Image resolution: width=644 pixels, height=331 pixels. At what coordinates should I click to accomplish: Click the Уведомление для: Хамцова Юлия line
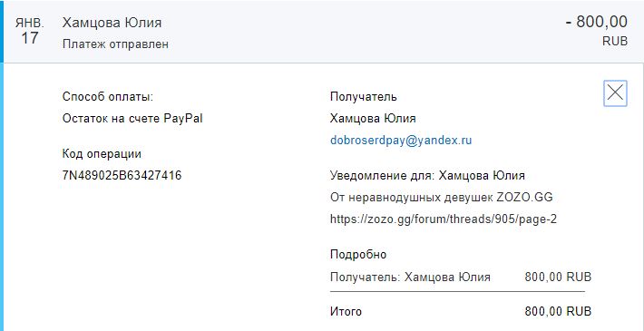point(427,176)
